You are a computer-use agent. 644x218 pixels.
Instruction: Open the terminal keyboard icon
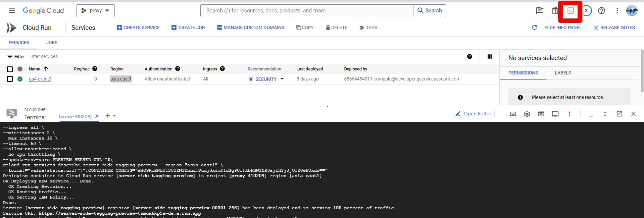click(513, 114)
